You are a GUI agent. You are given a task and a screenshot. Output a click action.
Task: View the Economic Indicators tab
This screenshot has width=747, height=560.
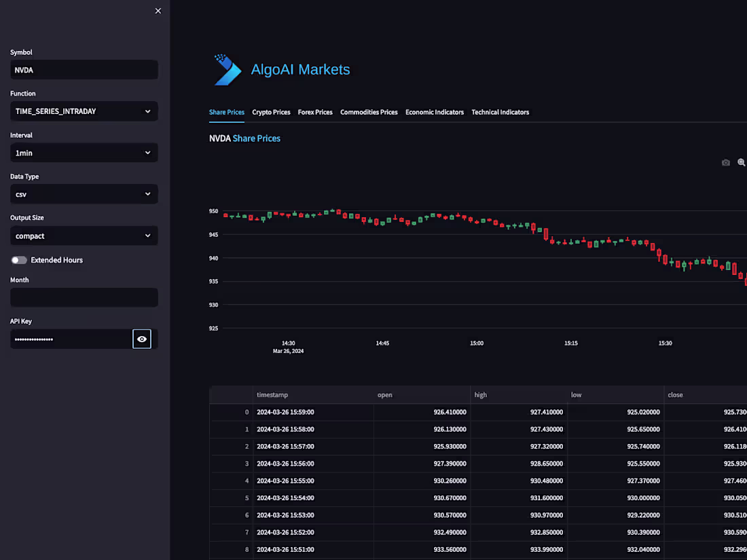pos(435,112)
